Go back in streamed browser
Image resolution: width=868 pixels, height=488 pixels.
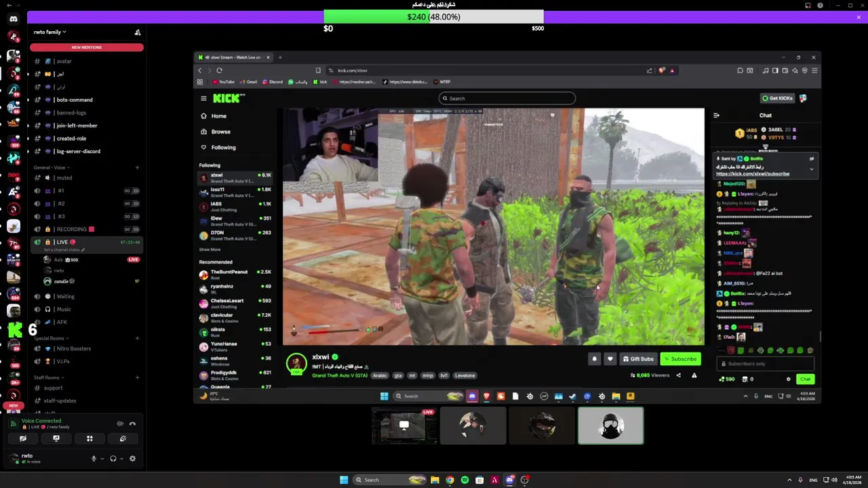[x=200, y=70]
